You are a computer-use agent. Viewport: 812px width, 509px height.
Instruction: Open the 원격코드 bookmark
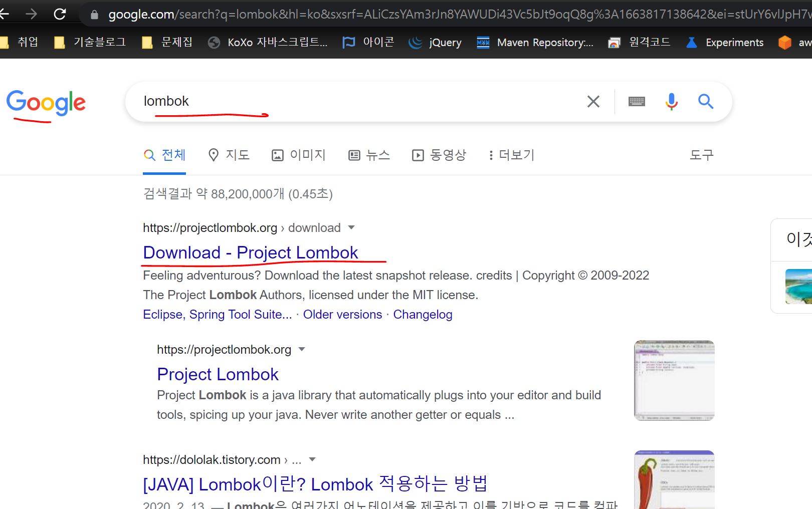click(640, 42)
